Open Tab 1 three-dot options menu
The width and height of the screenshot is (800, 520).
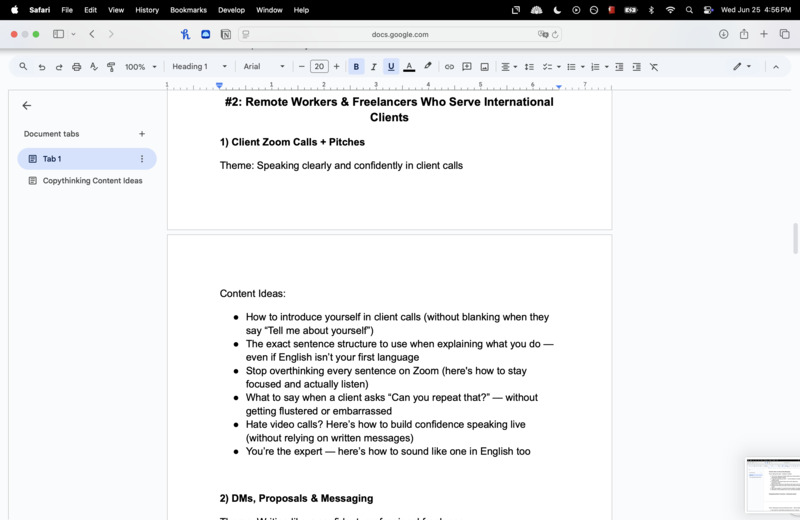tap(142, 159)
